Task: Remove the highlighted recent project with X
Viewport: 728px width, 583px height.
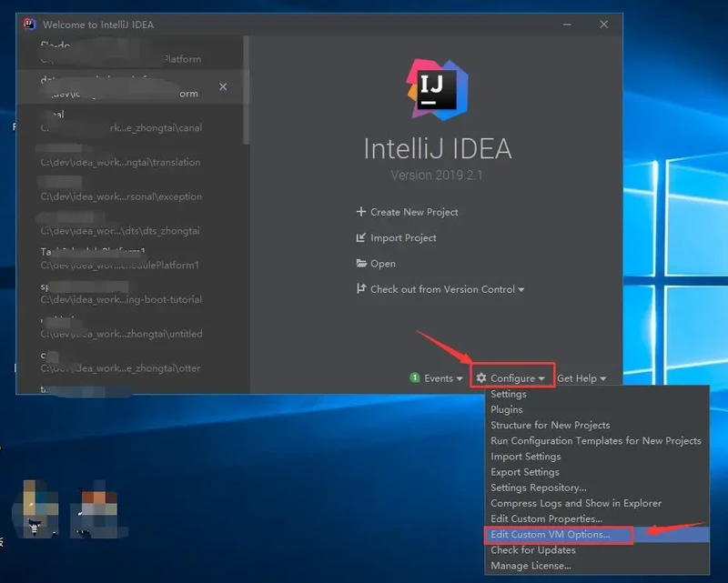Action: point(223,87)
